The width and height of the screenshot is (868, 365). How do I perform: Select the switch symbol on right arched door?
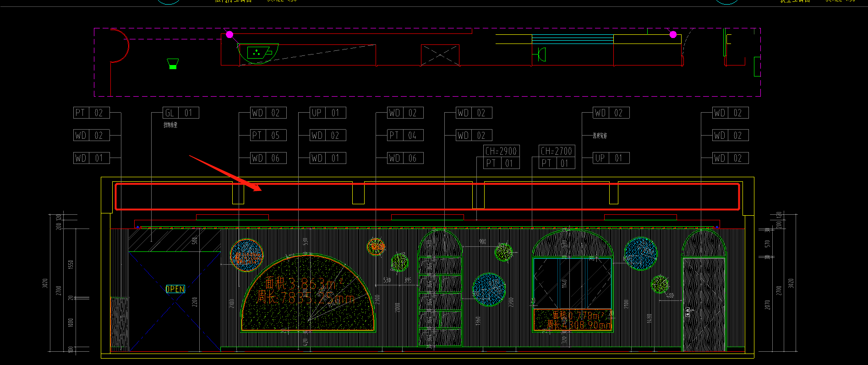pyautogui.click(x=688, y=312)
